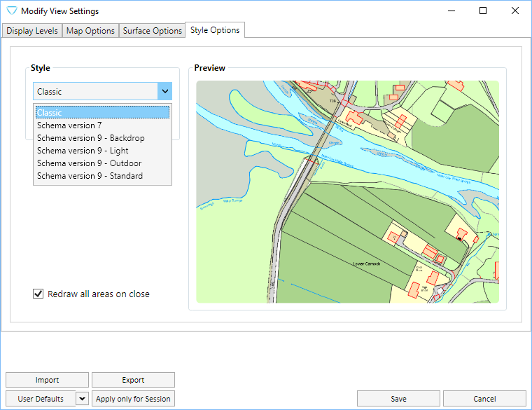Open the User Defaults dropdown arrow
532x410 pixels.
click(82, 399)
